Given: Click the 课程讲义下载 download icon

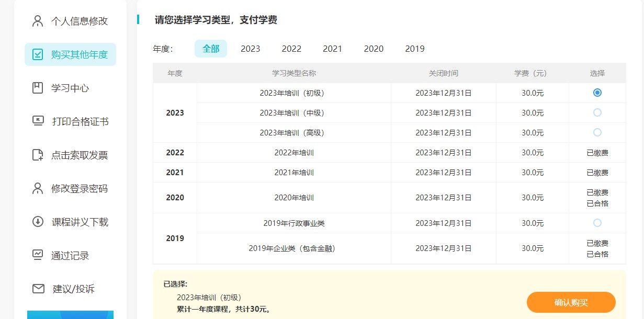Looking at the screenshot, I should click(x=37, y=222).
